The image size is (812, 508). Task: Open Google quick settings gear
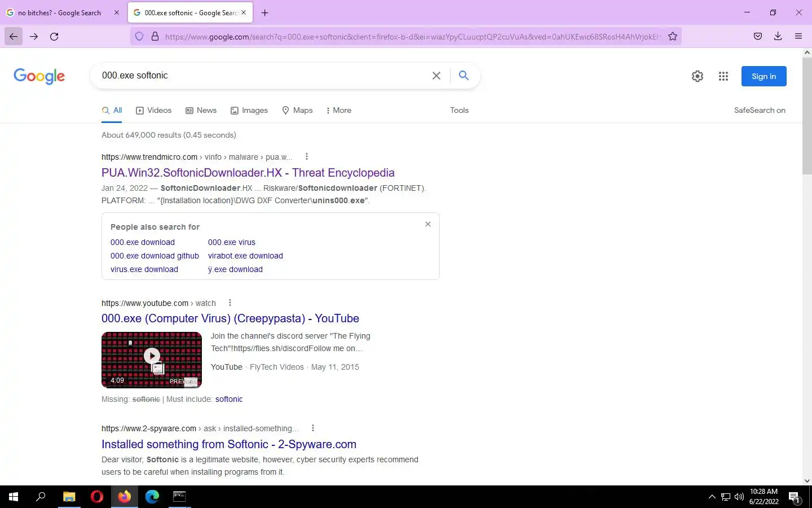[x=698, y=76]
